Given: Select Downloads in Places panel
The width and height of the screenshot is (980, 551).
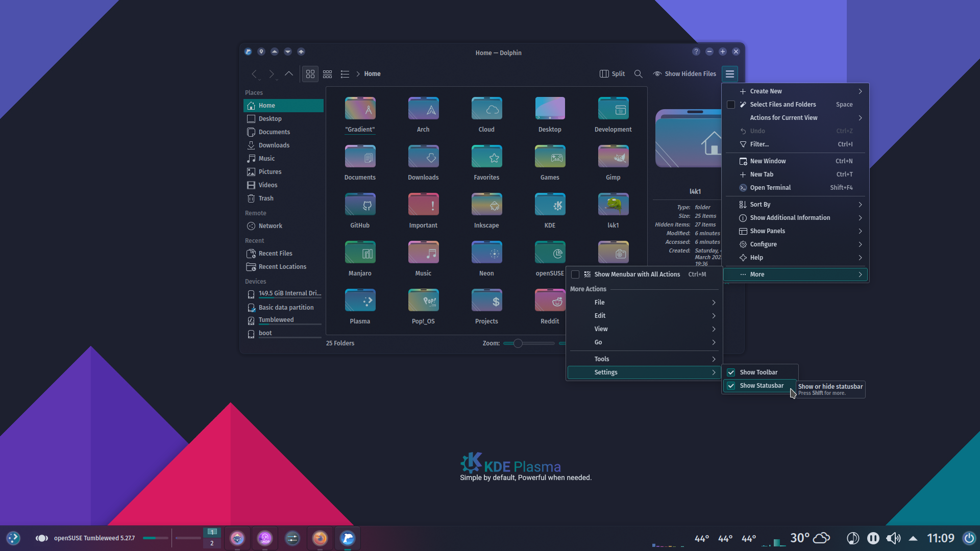Looking at the screenshot, I should [x=283, y=145].
